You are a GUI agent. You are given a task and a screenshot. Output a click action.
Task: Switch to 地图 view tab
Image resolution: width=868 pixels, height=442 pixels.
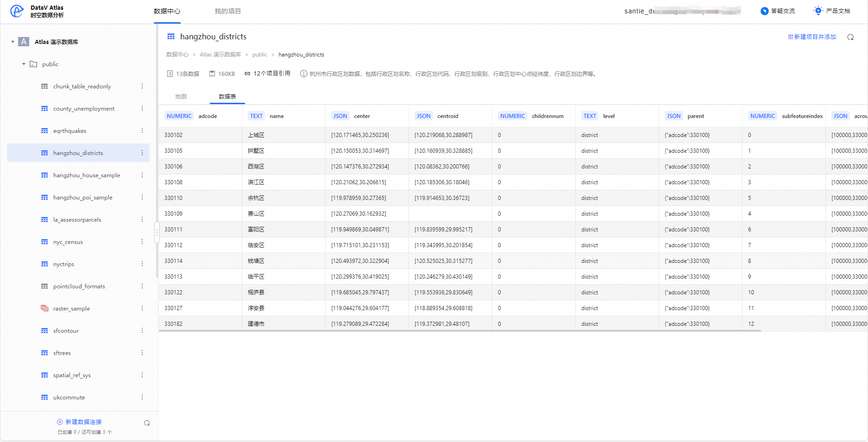click(x=181, y=96)
